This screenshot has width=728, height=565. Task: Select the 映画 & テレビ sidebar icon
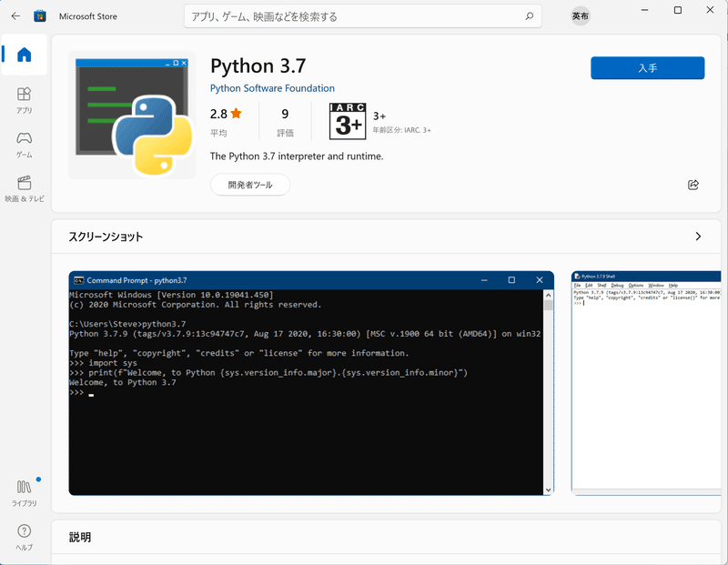coord(23,185)
